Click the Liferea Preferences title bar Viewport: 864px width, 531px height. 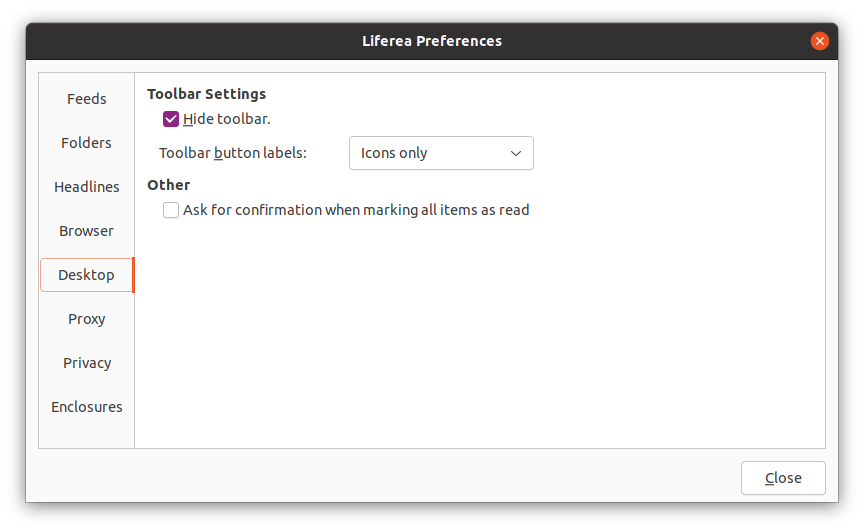point(432,41)
